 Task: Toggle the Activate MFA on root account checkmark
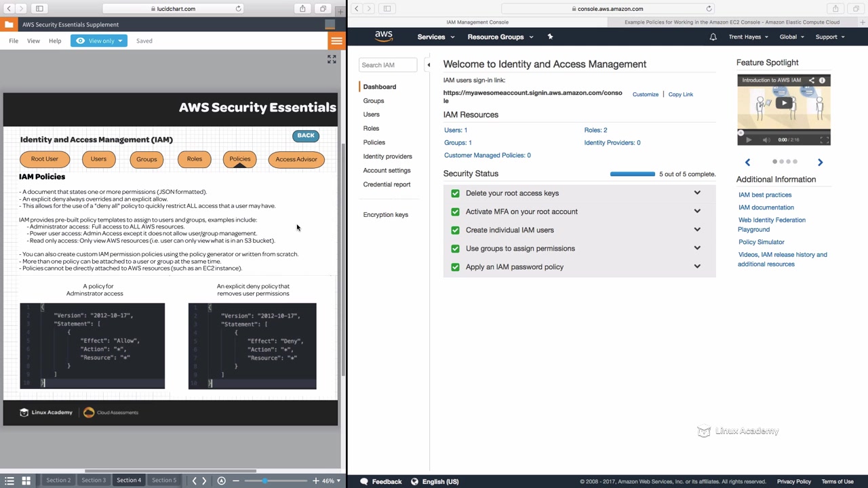455,211
